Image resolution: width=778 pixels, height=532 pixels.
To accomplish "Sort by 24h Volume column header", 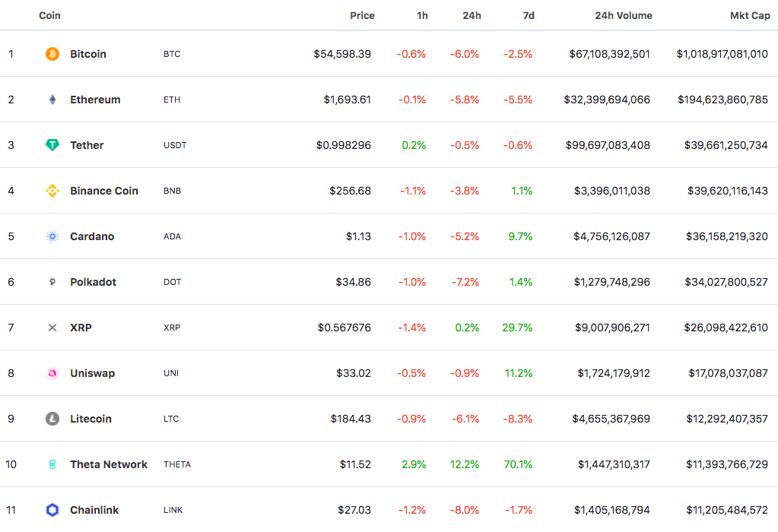I will pyautogui.click(x=623, y=15).
